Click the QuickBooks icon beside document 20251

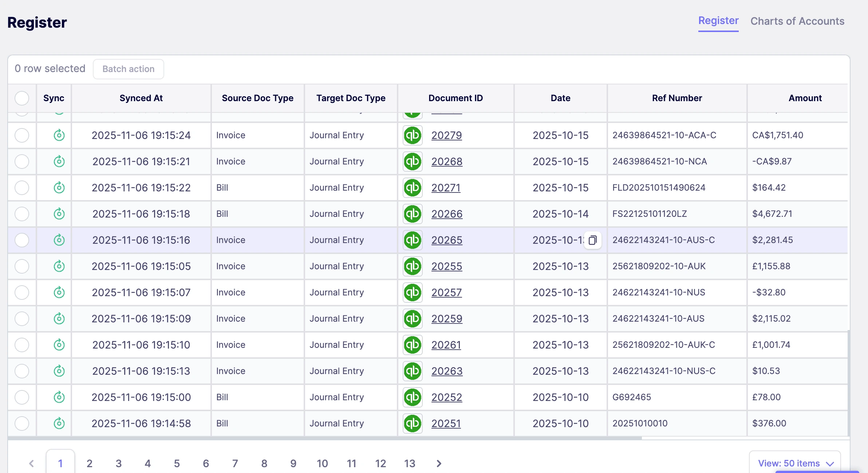click(412, 423)
